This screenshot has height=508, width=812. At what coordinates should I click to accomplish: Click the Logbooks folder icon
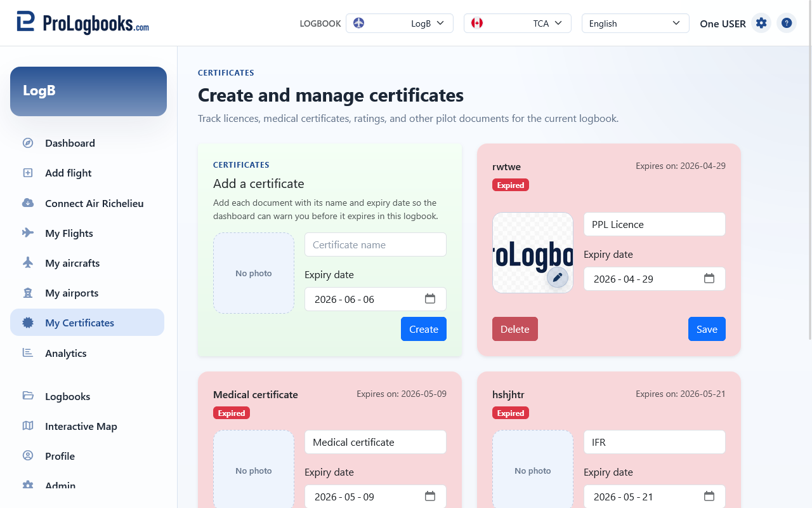point(28,396)
